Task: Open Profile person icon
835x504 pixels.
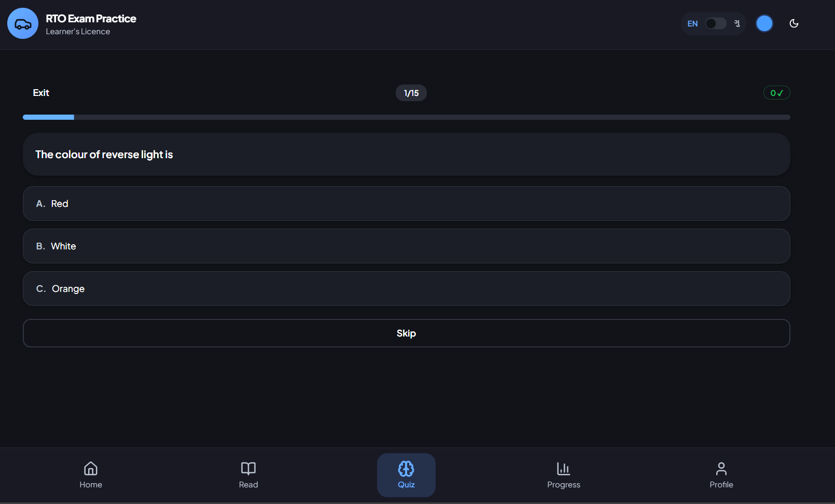Action: click(721, 469)
